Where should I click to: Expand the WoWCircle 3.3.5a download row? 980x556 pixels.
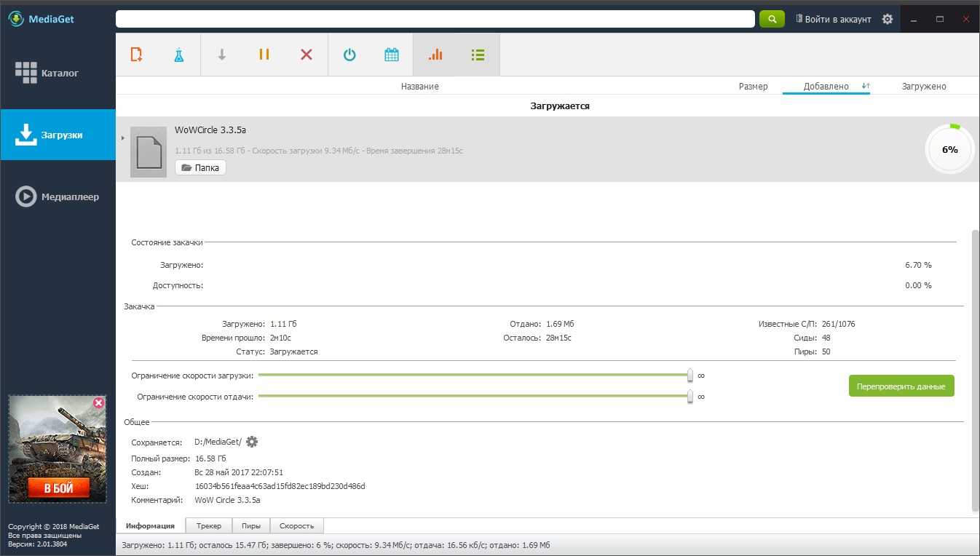click(x=122, y=138)
